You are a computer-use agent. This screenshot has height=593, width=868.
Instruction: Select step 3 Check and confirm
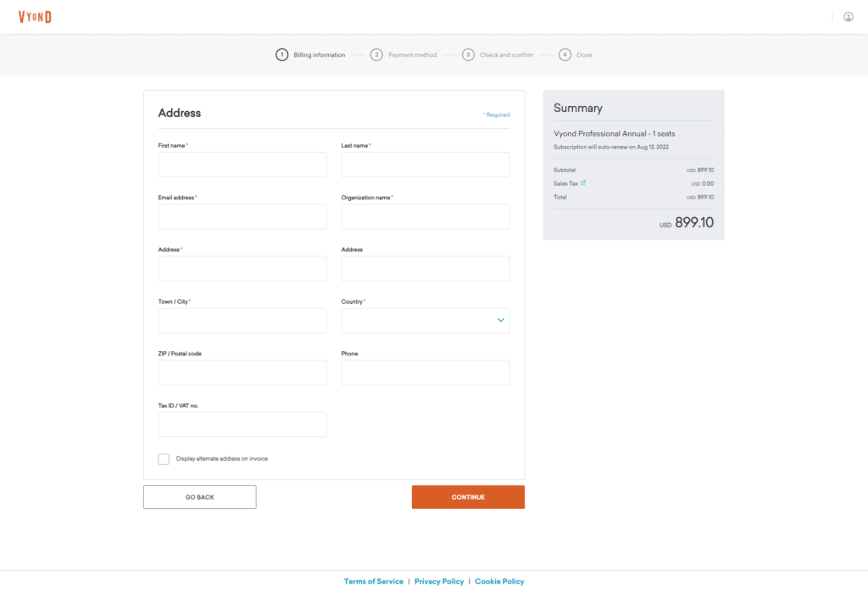[x=498, y=55]
